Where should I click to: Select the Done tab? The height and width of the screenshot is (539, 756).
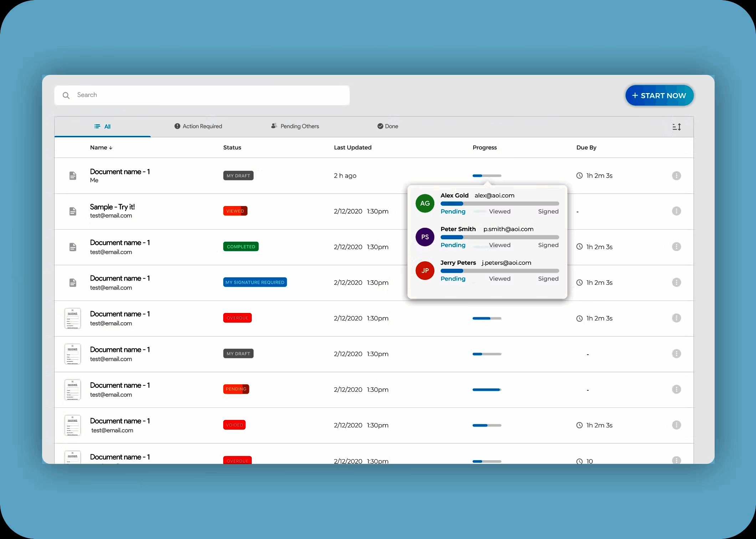point(388,126)
